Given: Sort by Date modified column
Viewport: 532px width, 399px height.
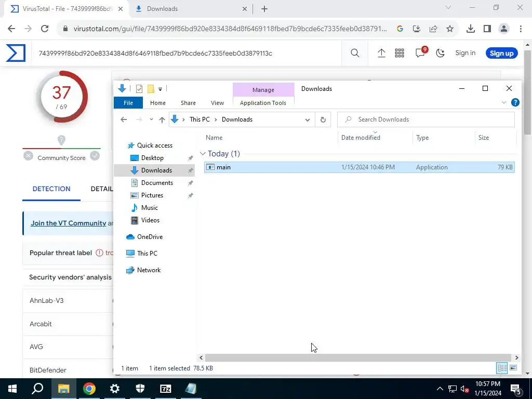Looking at the screenshot, I should (x=361, y=137).
